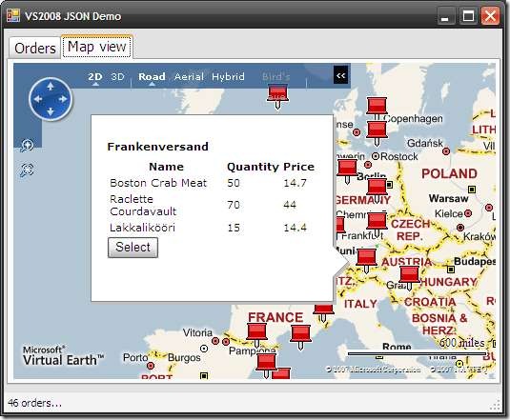Switch to the Orders tab
Image resolution: width=510 pixels, height=420 pixels.
35,48
